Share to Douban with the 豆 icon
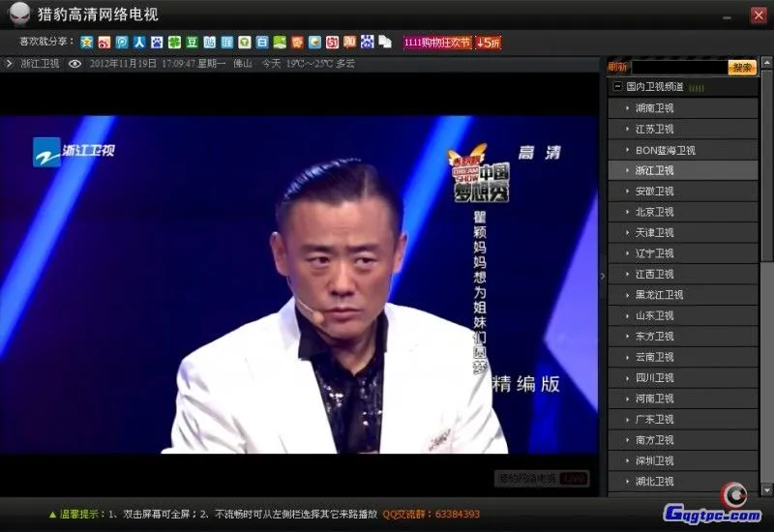774x532 pixels. (192, 43)
